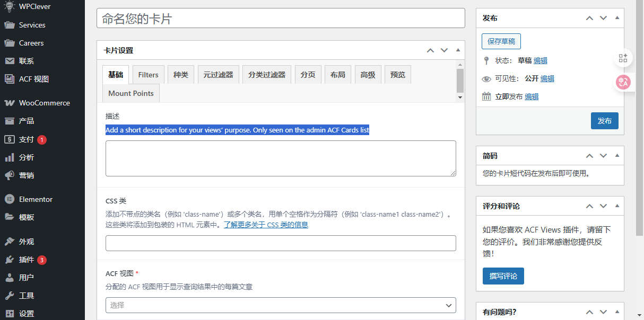Click the 命名您的卡片 title field

(281, 19)
